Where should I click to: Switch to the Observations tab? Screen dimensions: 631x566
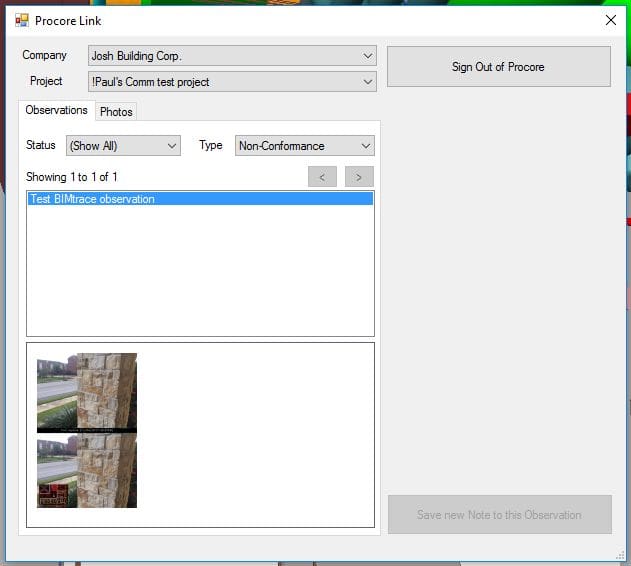click(x=56, y=110)
